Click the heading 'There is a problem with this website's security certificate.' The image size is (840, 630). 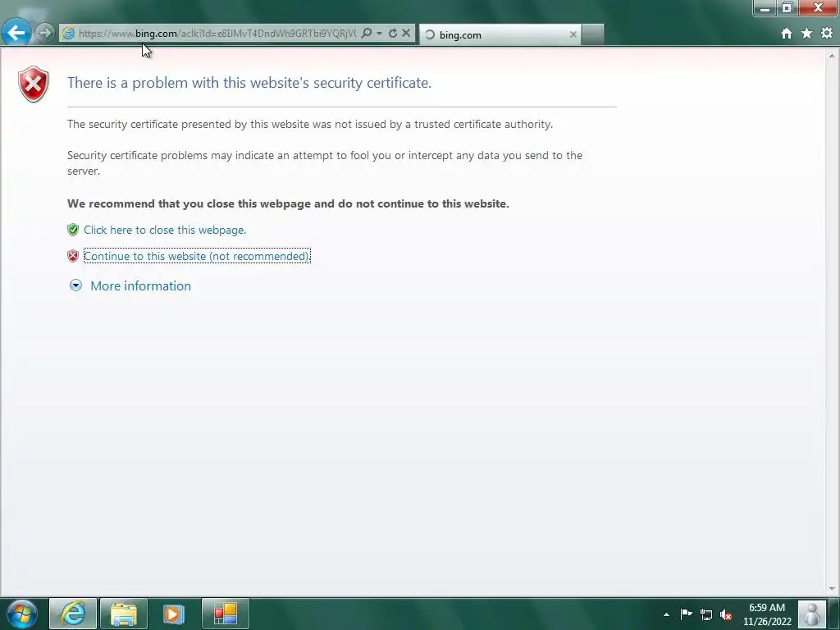pos(249,83)
